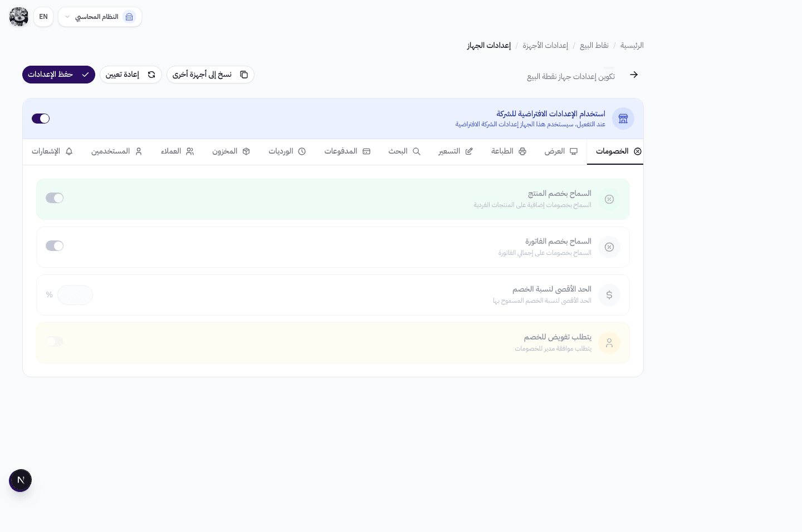Viewport: 802px width, 532px height.
Task: Enable السماح بخصم الفاتورة toggle
Action: coord(55,245)
